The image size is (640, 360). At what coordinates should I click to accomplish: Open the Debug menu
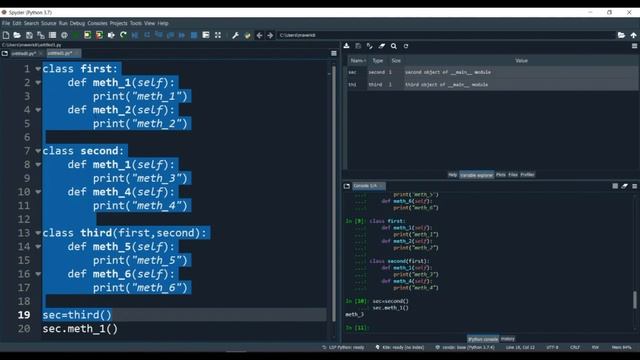77,23
